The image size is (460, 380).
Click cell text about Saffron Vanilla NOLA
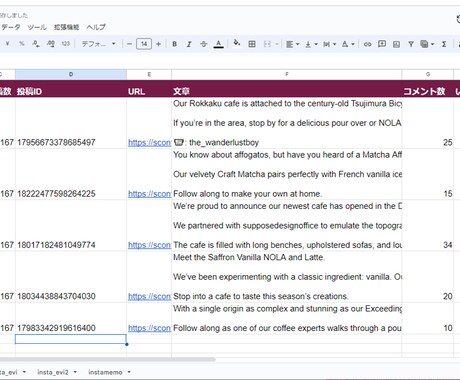pos(287,277)
